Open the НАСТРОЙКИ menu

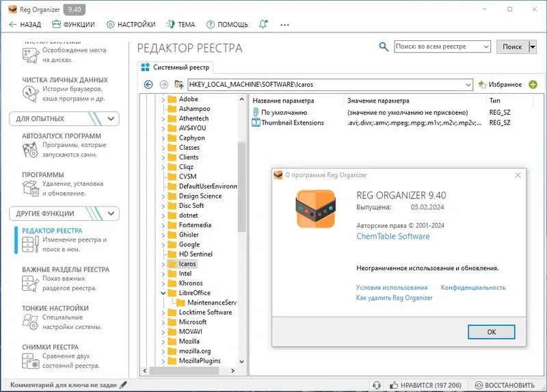131,25
